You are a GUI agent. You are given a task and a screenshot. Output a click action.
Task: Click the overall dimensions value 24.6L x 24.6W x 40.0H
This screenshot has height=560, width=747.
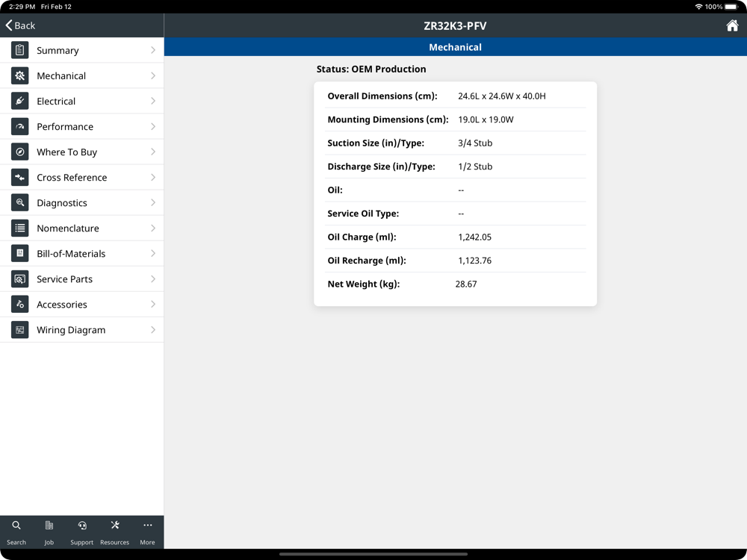coord(502,96)
